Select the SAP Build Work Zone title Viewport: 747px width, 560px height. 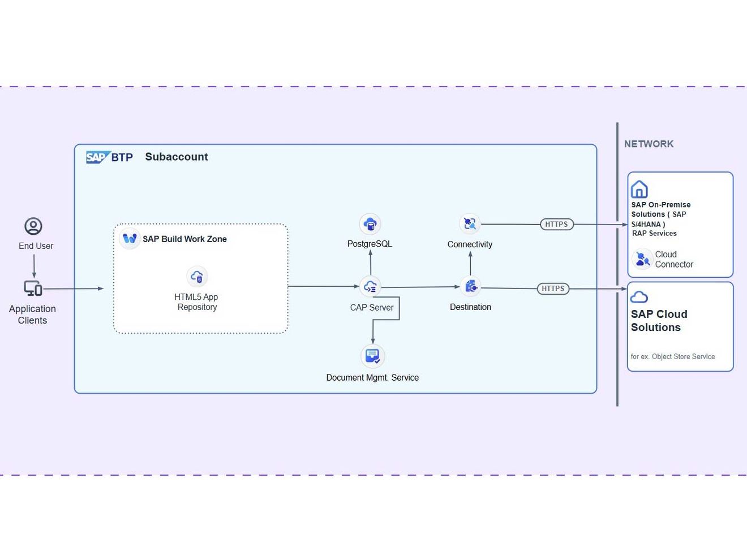pos(184,239)
